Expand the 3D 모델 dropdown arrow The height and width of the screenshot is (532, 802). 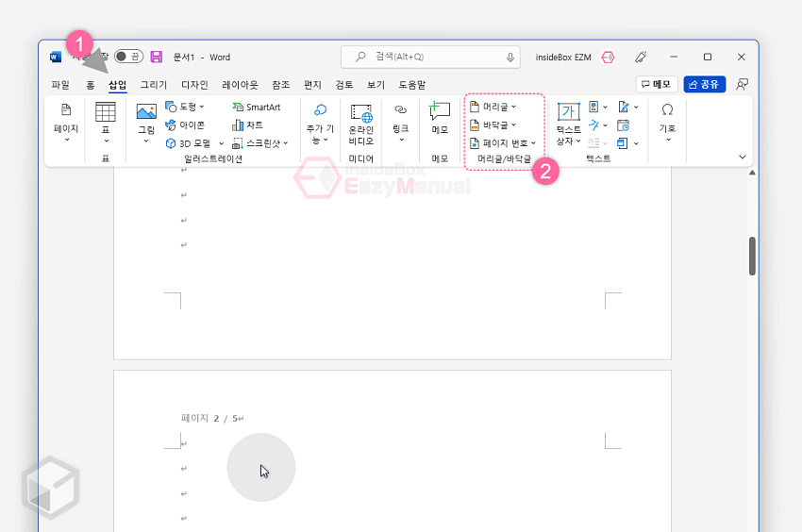(222, 143)
